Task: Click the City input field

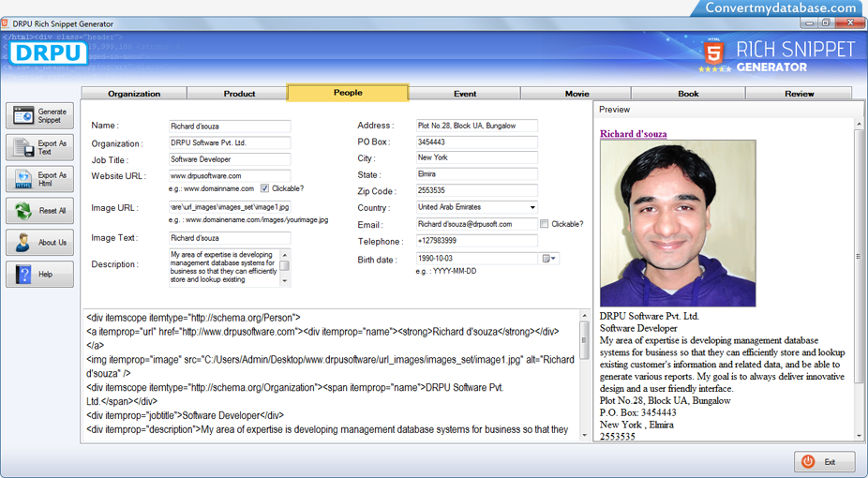Action: point(476,157)
